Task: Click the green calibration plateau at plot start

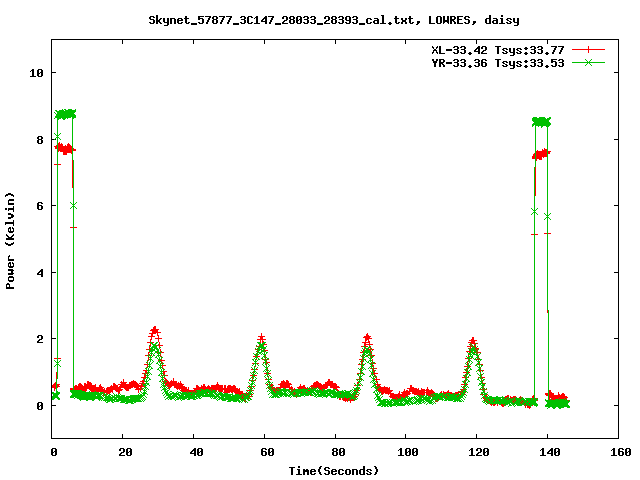Action: (65, 114)
